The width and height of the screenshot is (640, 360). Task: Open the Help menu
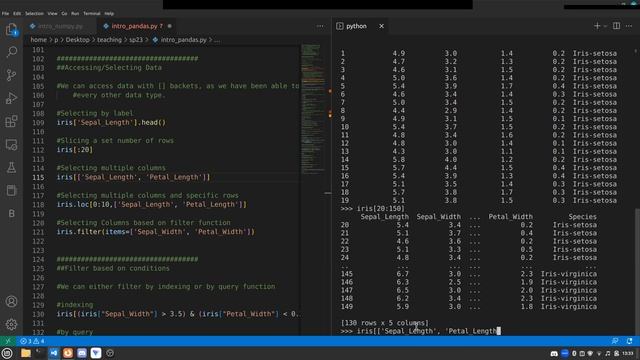coord(109,13)
